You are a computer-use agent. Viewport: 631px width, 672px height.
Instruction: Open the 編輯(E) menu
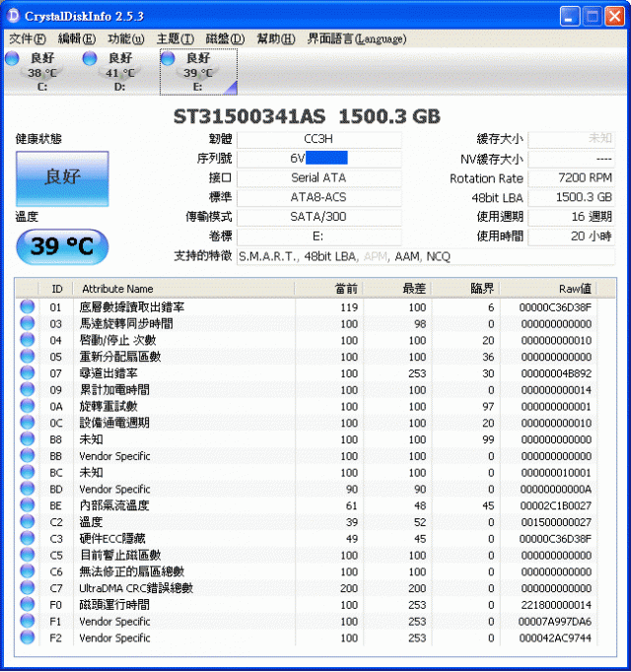pyautogui.click(x=77, y=39)
